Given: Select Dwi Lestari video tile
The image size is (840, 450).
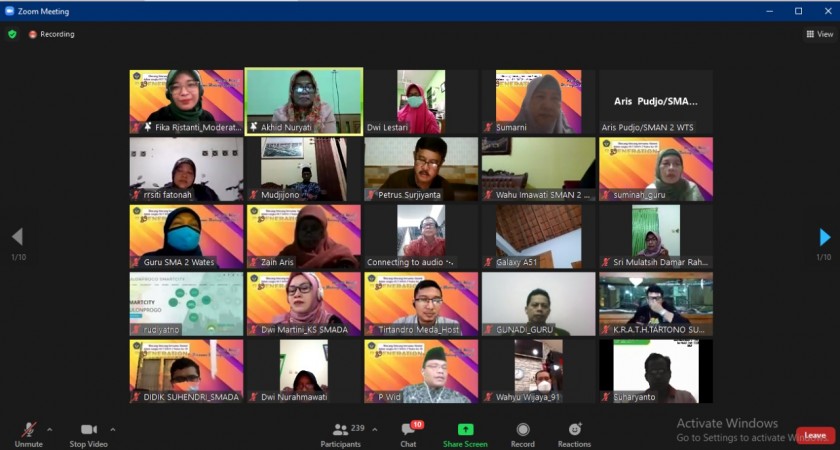Looking at the screenshot, I should tap(421, 102).
